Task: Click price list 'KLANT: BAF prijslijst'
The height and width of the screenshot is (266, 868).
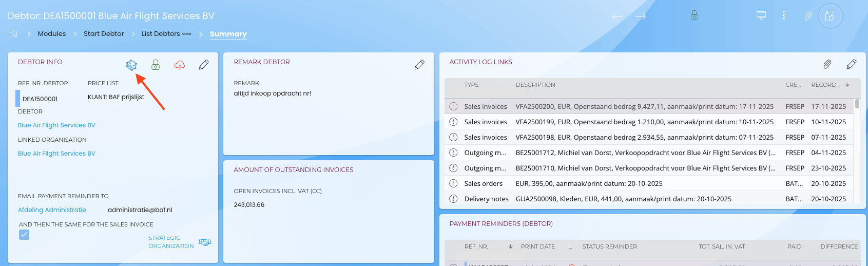Action: (x=116, y=97)
